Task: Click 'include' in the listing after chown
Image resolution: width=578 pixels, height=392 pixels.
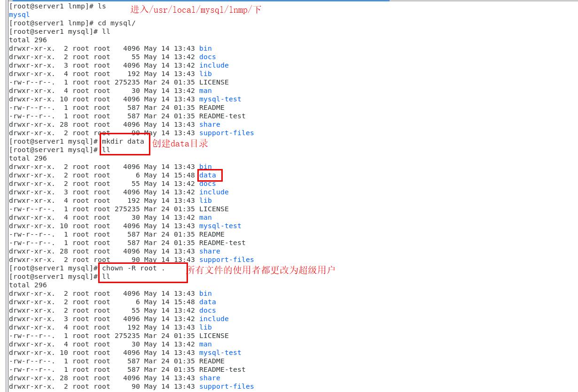Action: coord(214,319)
